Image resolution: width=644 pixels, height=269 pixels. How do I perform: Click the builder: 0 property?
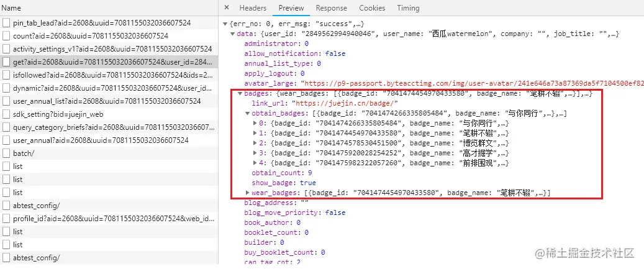pyautogui.click(x=264, y=242)
